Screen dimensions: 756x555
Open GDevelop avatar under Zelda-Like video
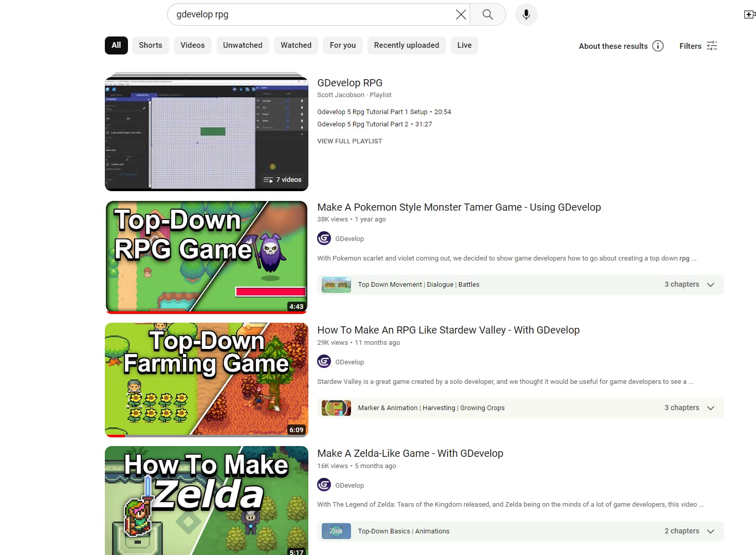(x=324, y=485)
